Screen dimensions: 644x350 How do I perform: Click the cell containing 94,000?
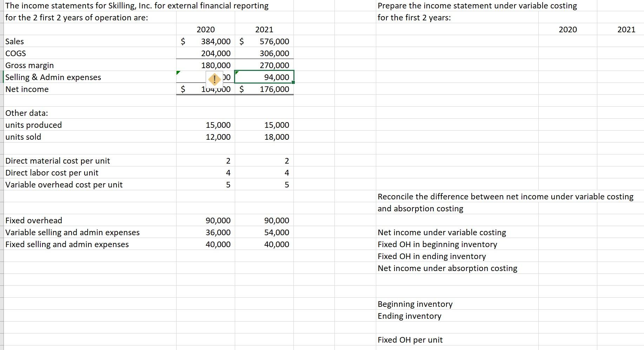[264, 77]
